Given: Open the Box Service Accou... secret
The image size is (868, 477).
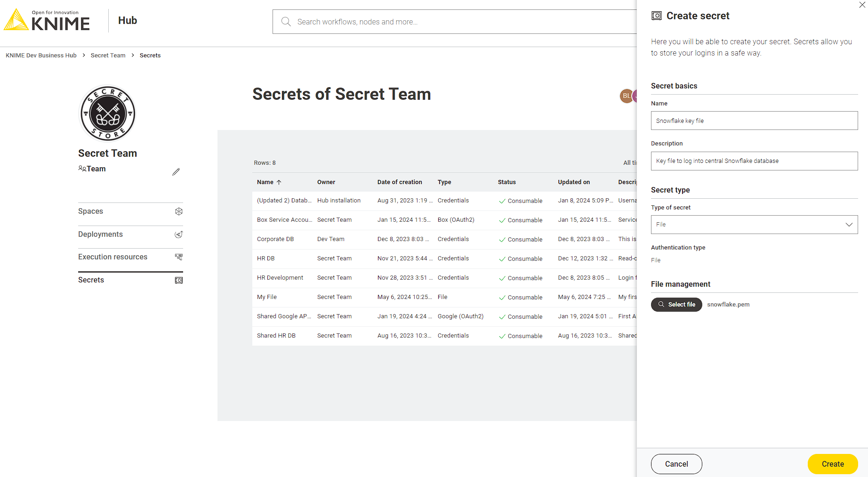Looking at the screenshot, I should coord(284,220).
